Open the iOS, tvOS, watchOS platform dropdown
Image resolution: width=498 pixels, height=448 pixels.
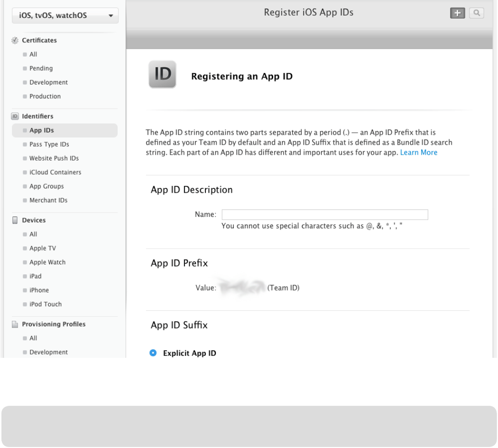(65, 16)
